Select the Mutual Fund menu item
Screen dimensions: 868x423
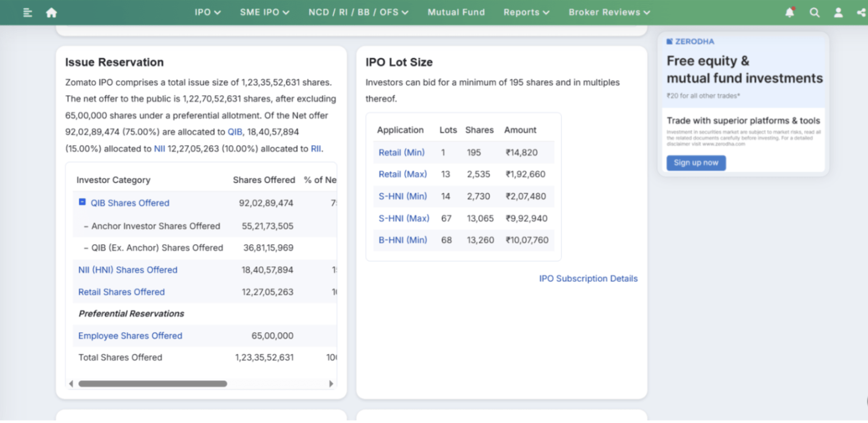(x=456, y=12)
